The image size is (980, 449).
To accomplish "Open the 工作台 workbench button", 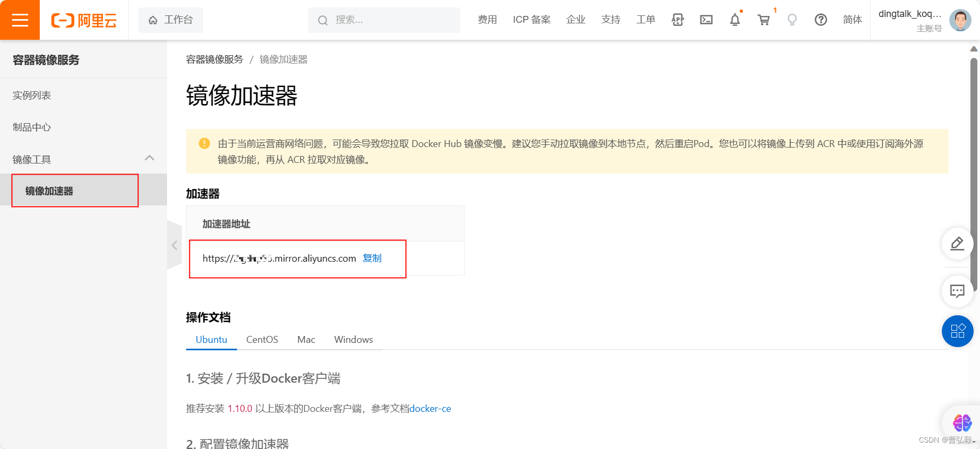I will [x=170, y=20].
